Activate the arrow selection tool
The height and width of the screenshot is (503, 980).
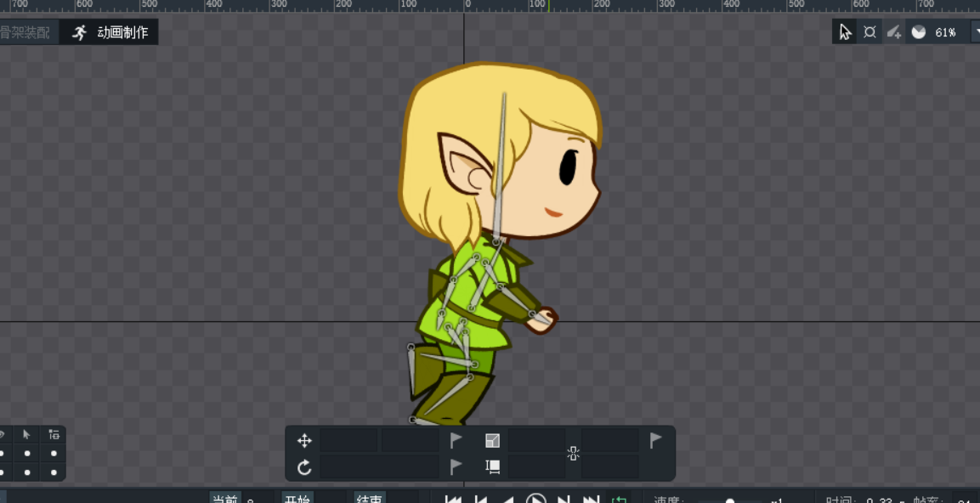(845, 32)
